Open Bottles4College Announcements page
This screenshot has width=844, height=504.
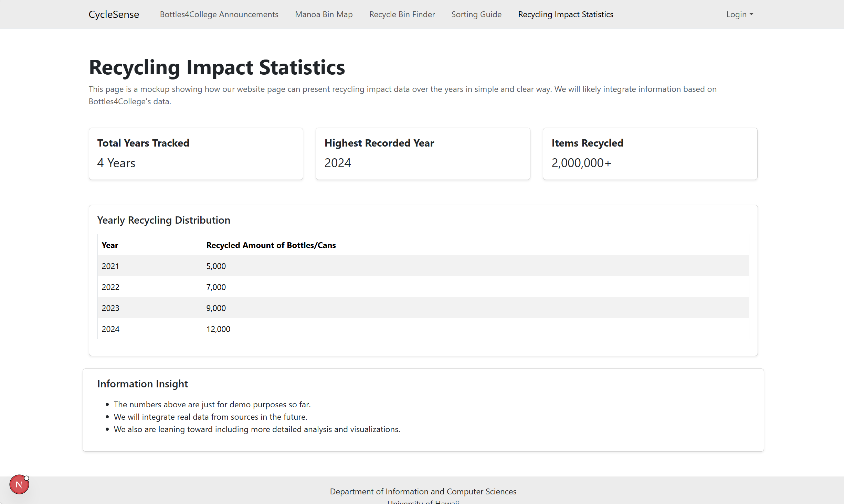[x=219, y=14]
